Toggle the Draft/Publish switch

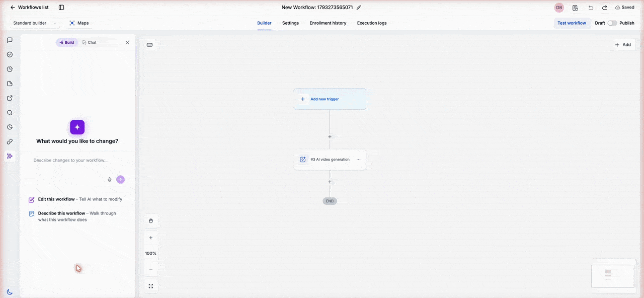coord(612,23)
